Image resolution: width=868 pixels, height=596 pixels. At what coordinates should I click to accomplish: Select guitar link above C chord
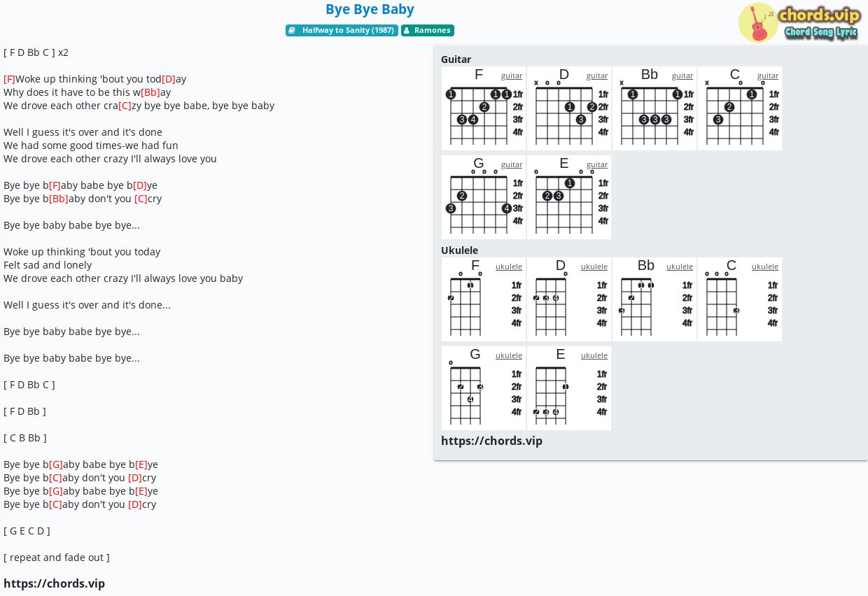768,76
